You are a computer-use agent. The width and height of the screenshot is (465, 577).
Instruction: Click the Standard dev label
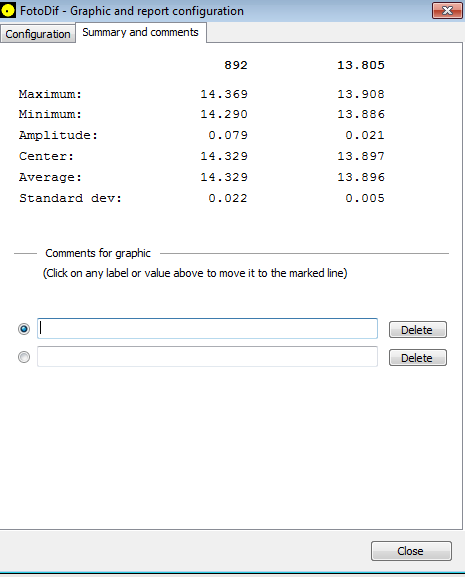coord(70,198)
